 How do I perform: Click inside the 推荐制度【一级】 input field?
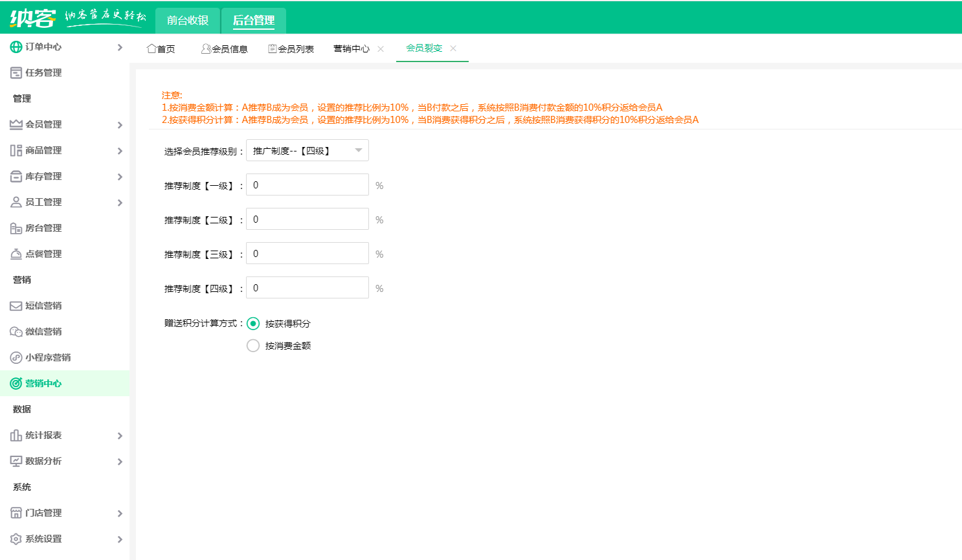307,184
